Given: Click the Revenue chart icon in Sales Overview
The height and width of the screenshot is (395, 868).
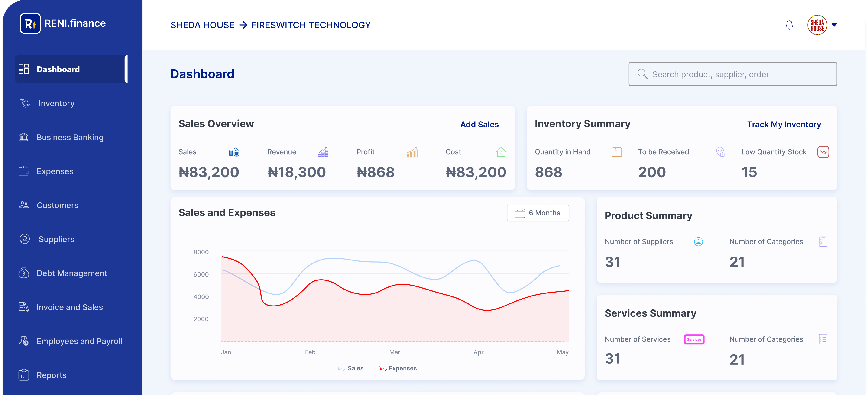Looking at the screenshot, I should coord(322,152).
